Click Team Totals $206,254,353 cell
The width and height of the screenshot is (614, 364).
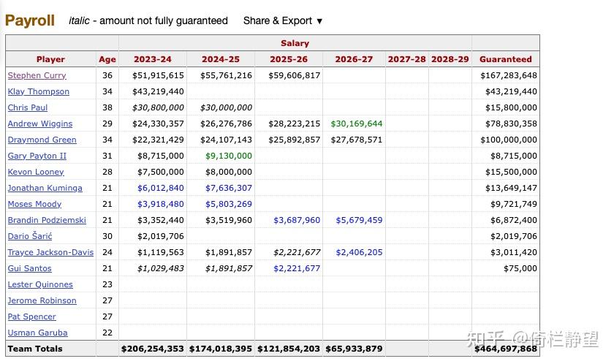tap(153, 349)
